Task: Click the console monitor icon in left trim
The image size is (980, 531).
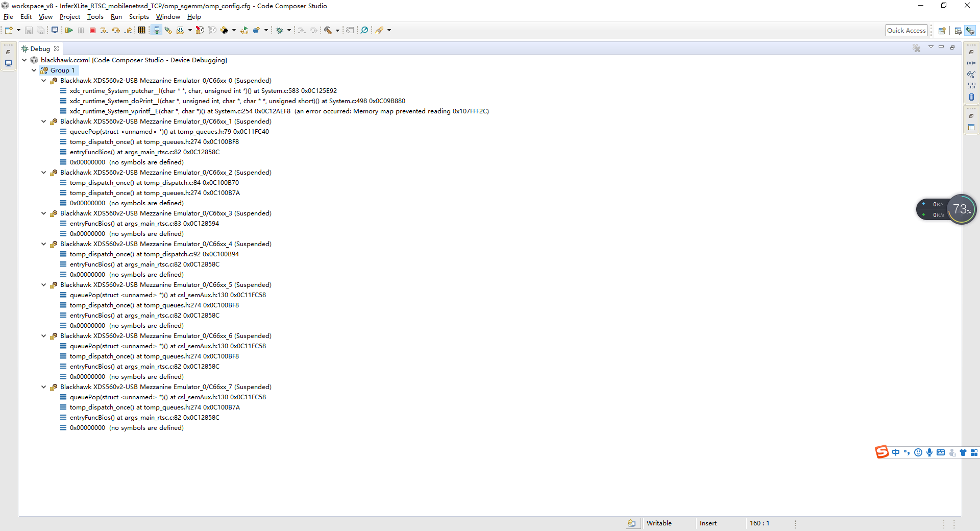Action: (x=8, y=63)
